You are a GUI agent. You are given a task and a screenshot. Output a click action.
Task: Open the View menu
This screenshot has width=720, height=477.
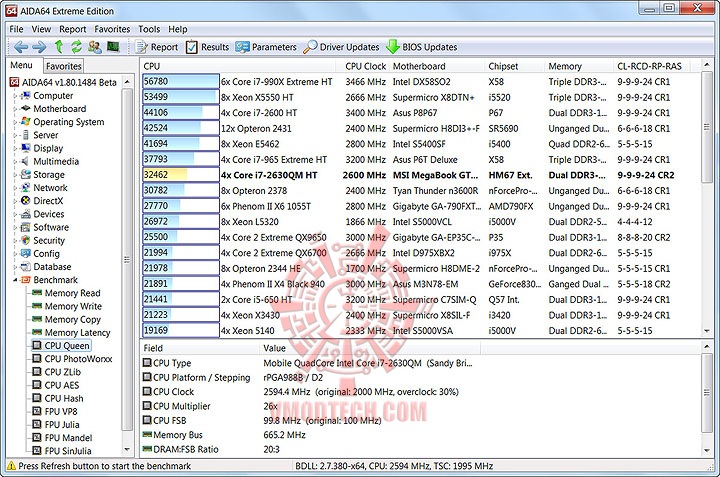pos(41,29)
